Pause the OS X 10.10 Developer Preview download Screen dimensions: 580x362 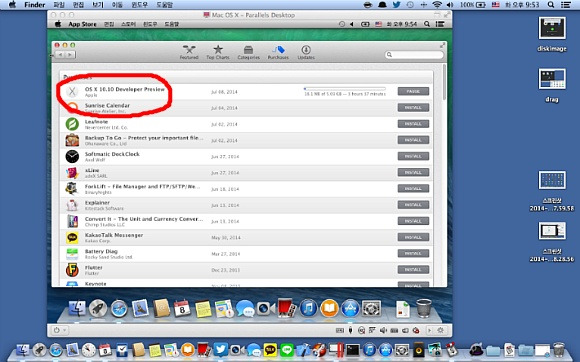point(413,91)
